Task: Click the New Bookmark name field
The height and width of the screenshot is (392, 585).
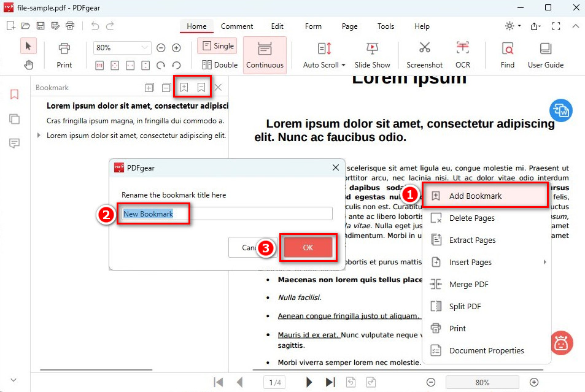Action: [153, 213]
